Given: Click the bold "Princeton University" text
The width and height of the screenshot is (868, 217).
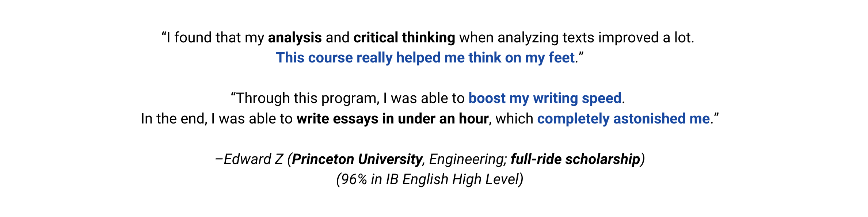Looking at the screenshot, I should 357,159.
